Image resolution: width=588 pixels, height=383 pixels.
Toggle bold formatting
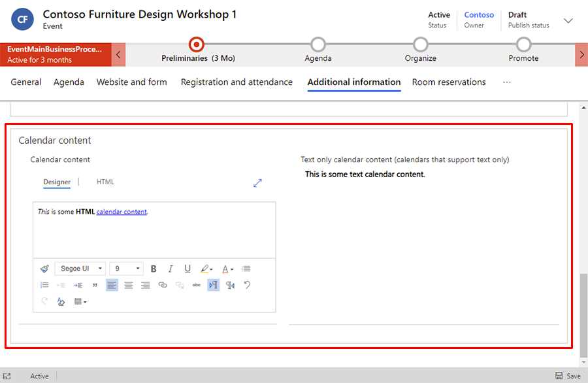click(x=154, y=269)
